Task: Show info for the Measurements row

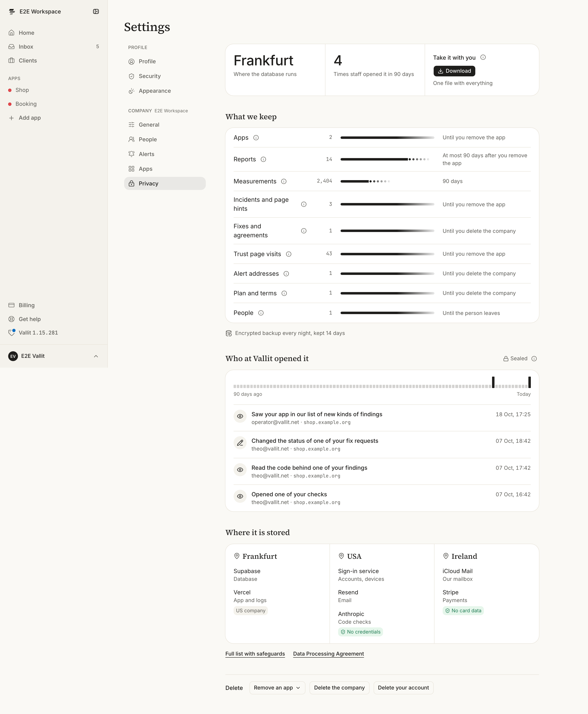Action: click(x=284, y=181)
